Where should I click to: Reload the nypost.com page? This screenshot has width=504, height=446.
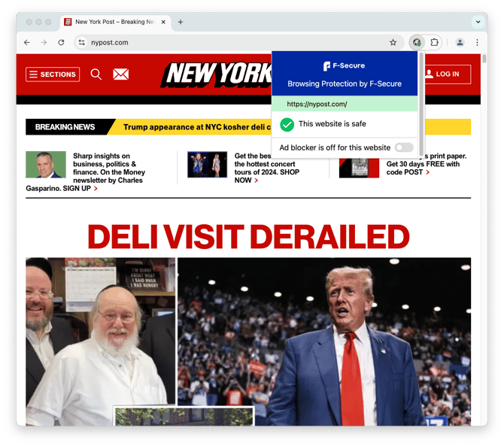pos(61,42)
